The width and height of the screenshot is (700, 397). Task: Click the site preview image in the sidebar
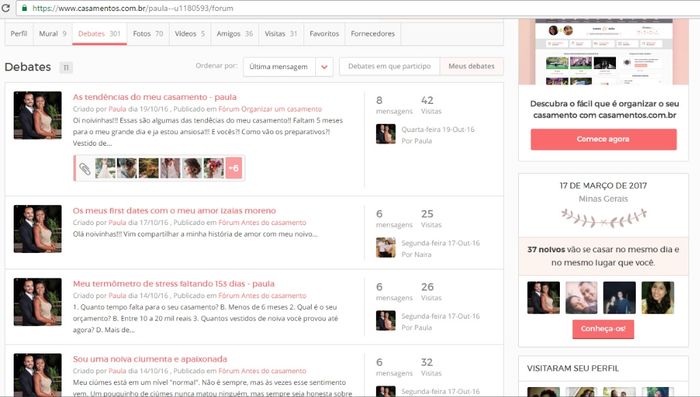[x=604, y=52]
